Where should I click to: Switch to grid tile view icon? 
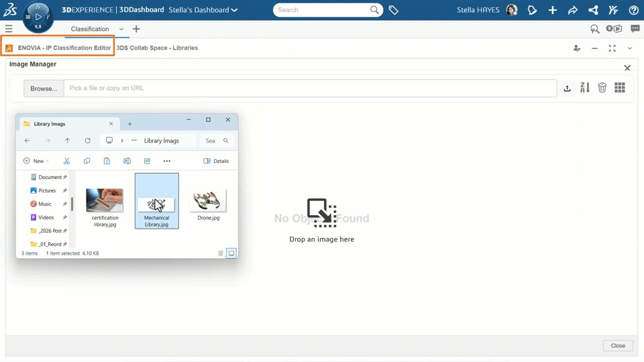620,87
